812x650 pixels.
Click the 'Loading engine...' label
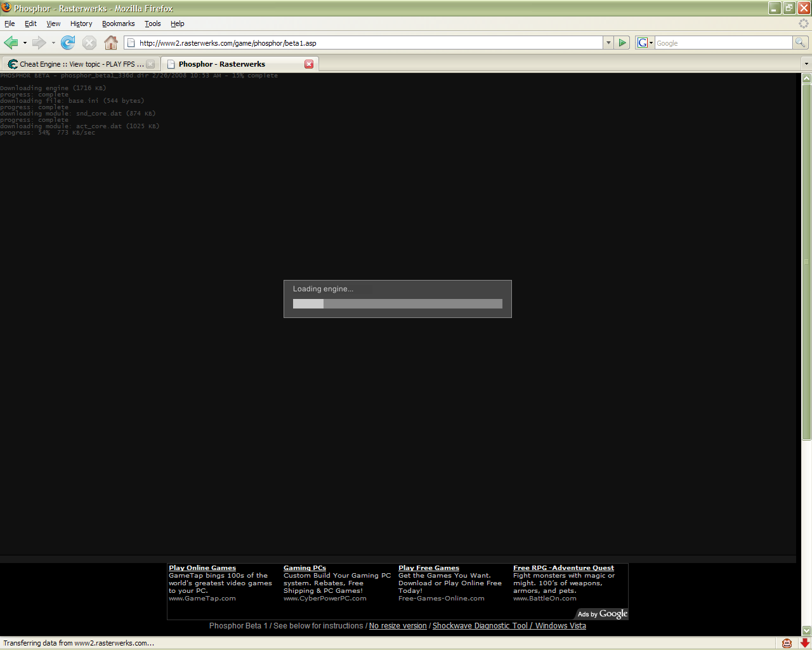click(323, 289)
